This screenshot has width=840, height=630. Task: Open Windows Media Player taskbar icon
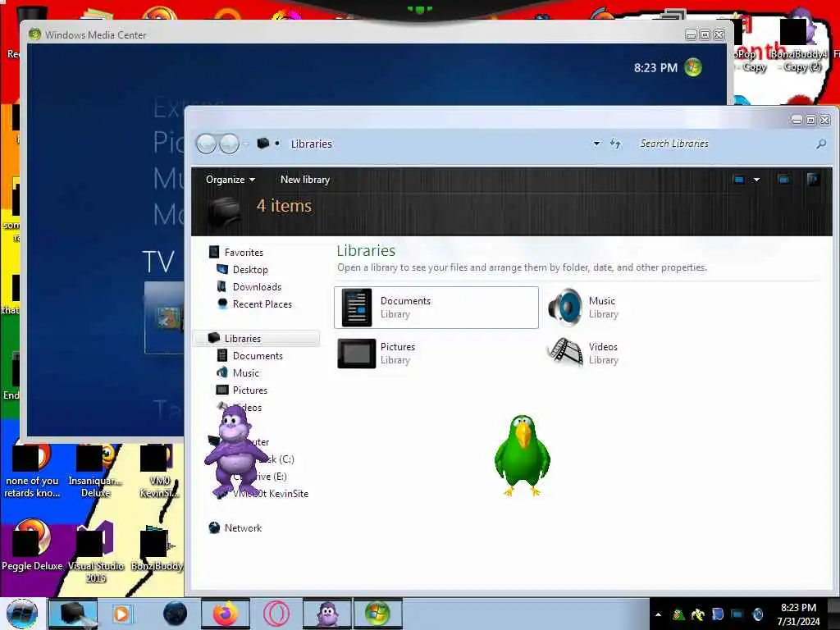pos(121,614)
